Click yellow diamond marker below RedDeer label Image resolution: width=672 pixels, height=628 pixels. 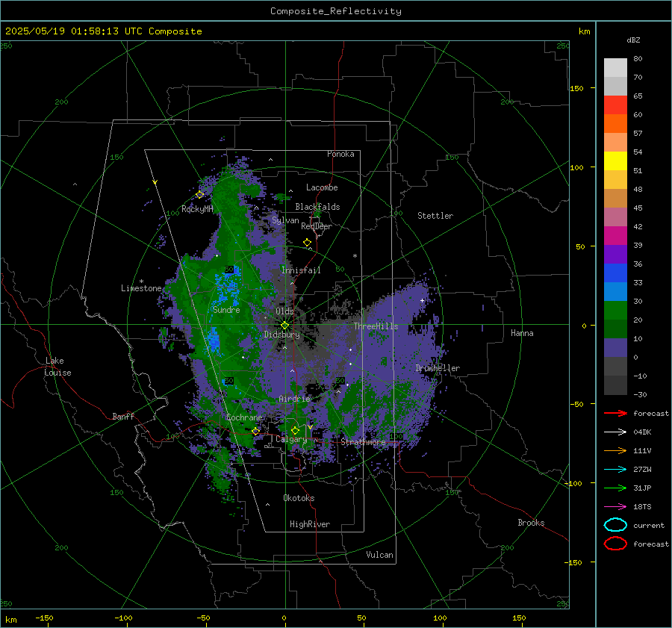(307, 243)
